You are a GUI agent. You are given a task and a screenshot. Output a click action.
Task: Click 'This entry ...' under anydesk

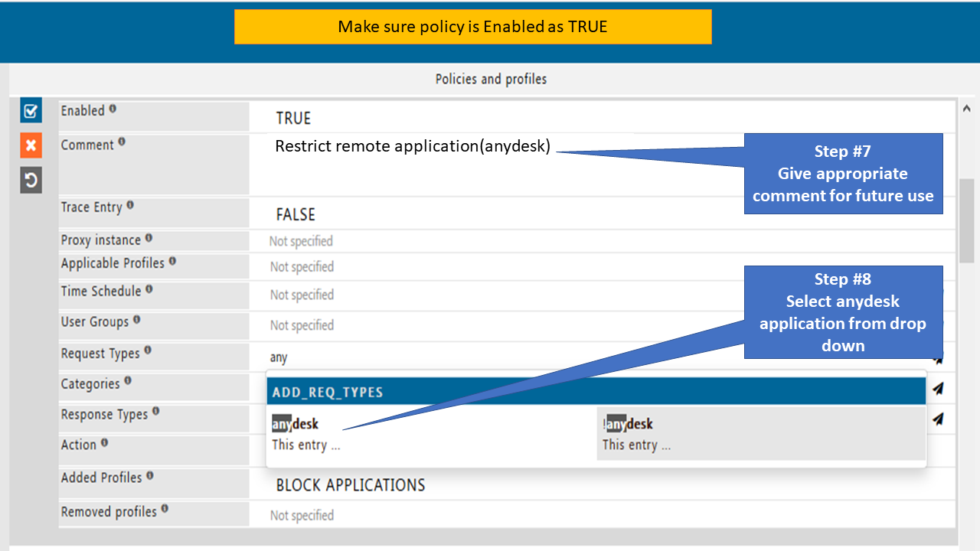pos(305,445)
